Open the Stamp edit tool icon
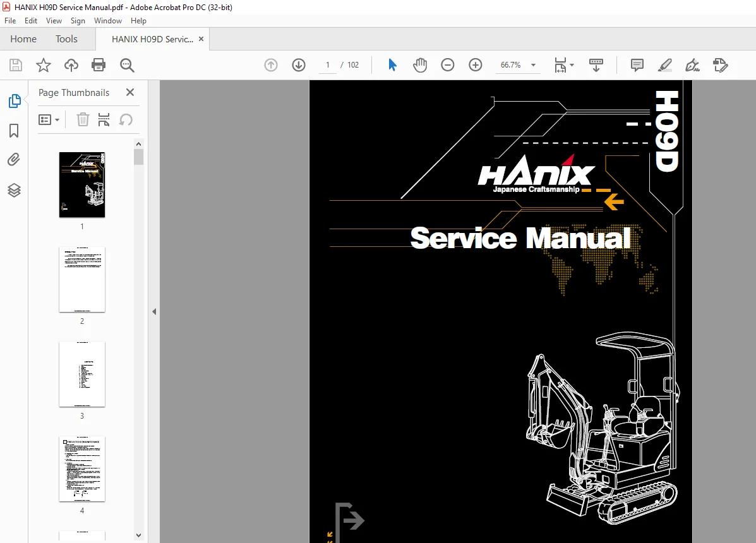Image resolution: width=756 pixels, height=543 pixels. pyautogui.click(x=721, y=65)
